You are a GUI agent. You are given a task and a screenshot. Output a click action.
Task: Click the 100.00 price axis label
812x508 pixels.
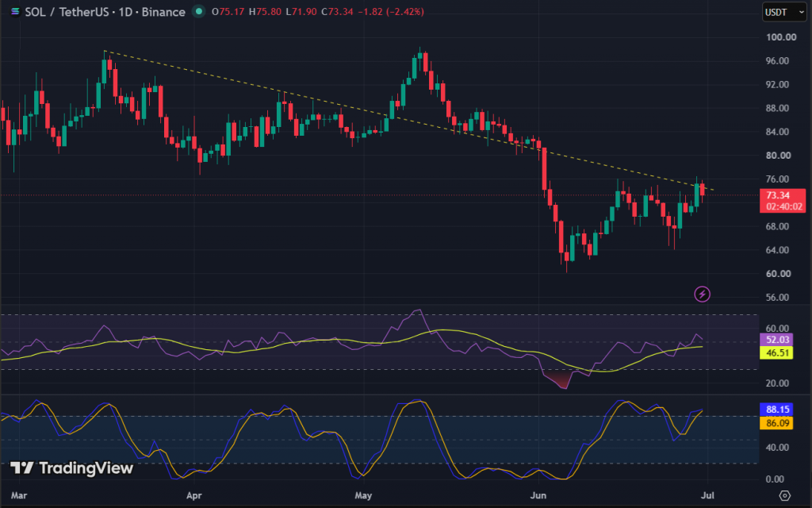[x=781, y=37]
